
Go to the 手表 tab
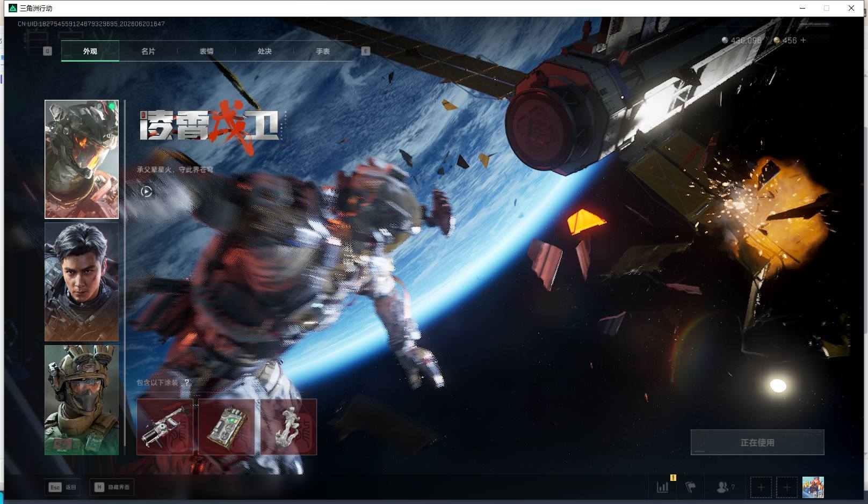point(323,52)
